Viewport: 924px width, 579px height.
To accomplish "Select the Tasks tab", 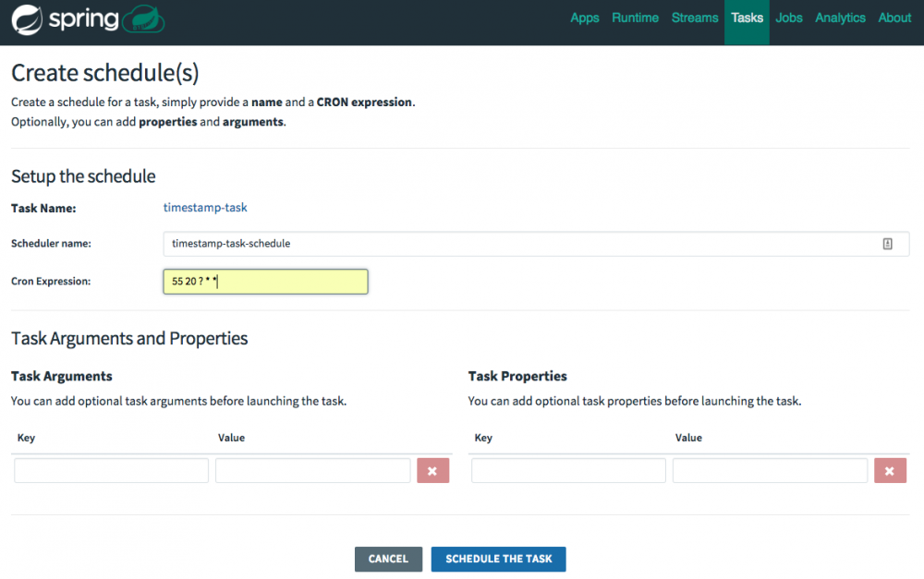I will click(x=747, y=18).
